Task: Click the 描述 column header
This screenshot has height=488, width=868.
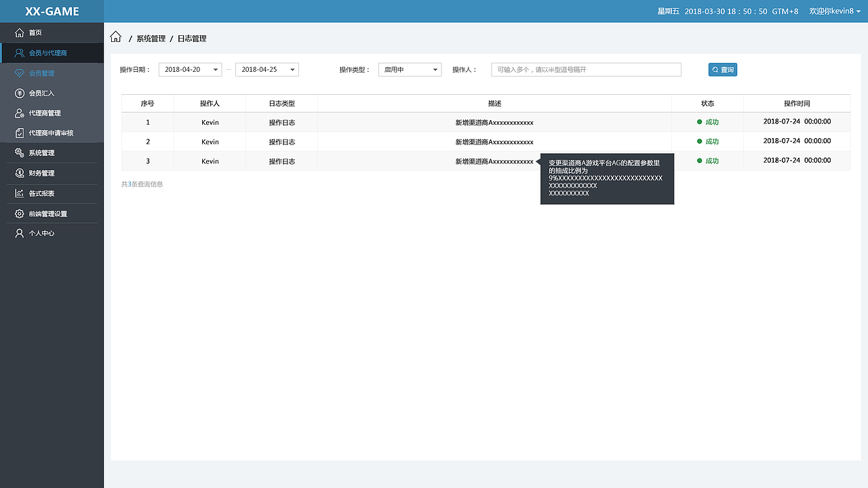Action: 494,104
